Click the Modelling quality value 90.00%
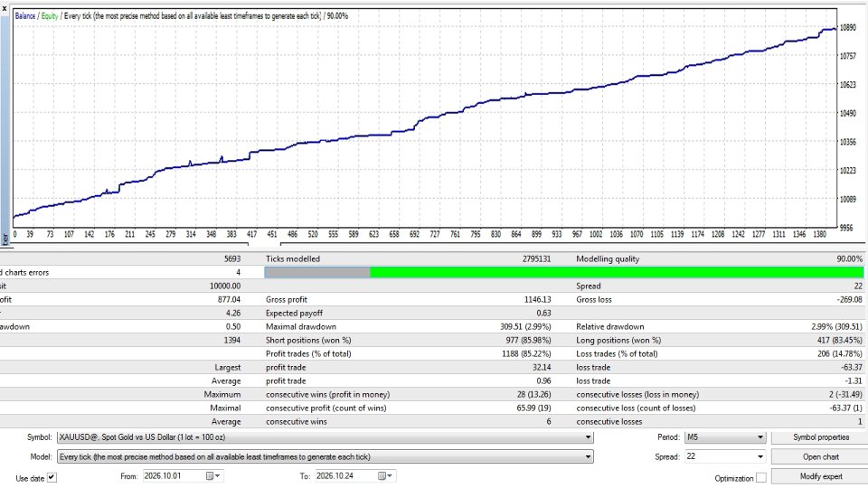Screen dimensions: 868x488 [x=849, y=259]
